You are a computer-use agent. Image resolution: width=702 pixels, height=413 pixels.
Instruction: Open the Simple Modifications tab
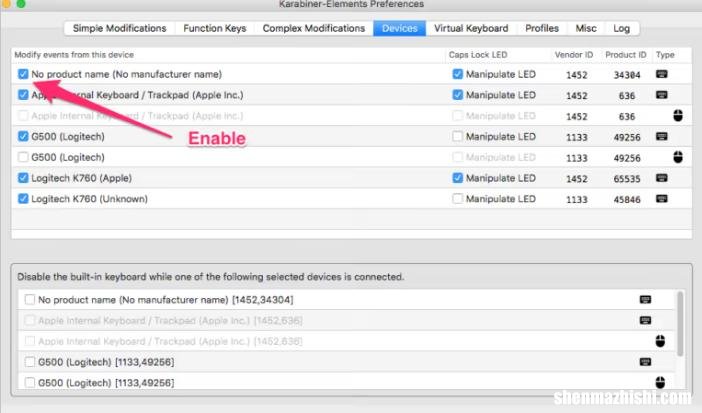(x=120, y=28)
